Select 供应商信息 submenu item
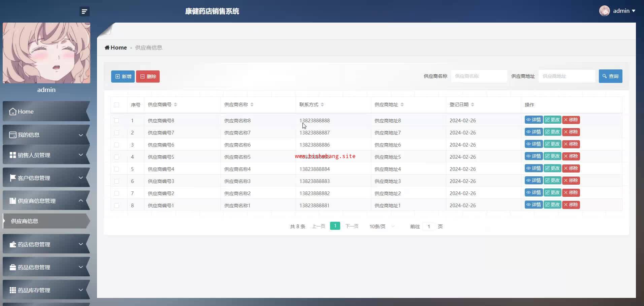 [x=46, y=221]
